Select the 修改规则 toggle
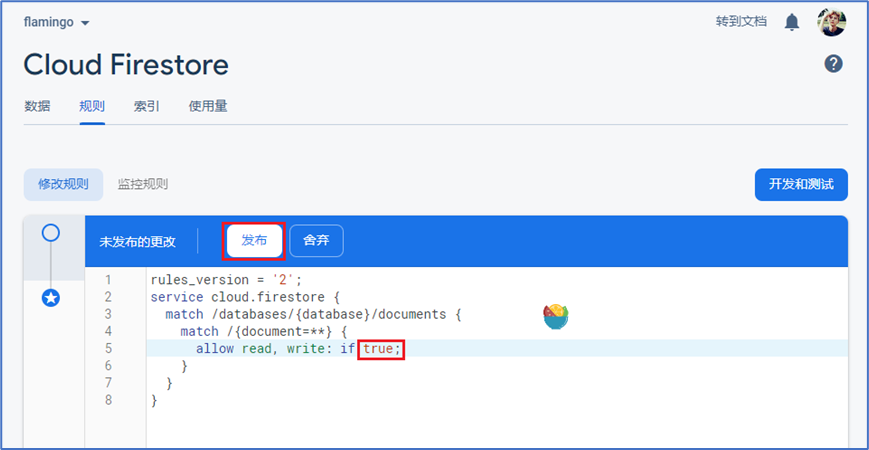The height and width of the screenshot is (450, 869). 63,184
